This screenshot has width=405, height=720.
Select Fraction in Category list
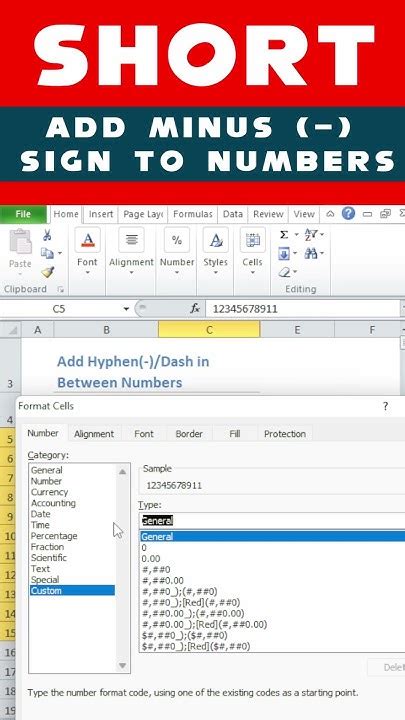pos(47,547)
